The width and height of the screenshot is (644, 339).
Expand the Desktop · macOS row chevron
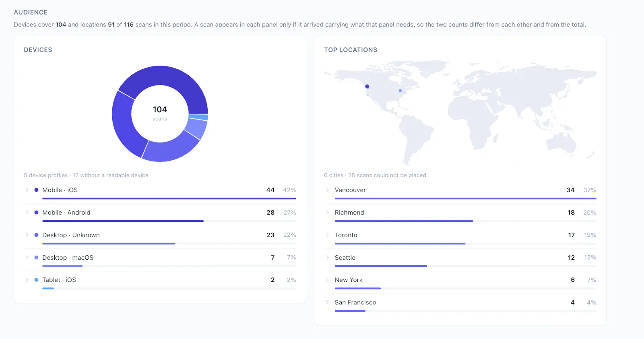click(x=27, y=258)
